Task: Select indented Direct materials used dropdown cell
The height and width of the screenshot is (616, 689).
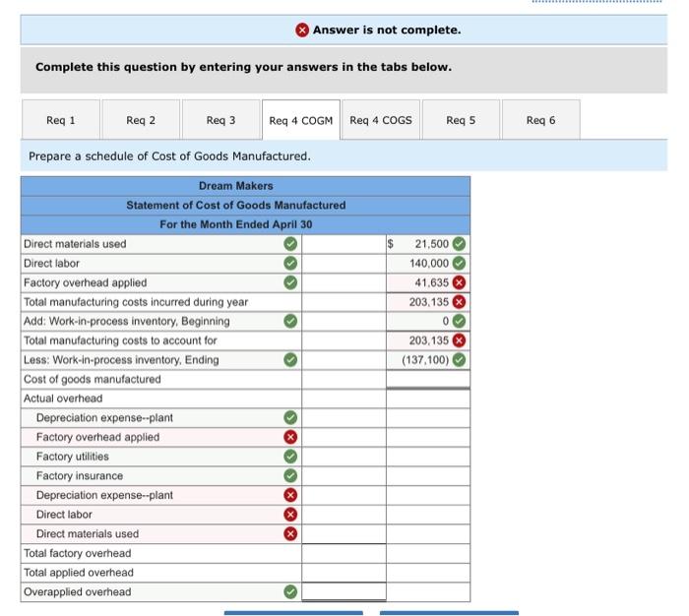Action: (x=161, y=533)
